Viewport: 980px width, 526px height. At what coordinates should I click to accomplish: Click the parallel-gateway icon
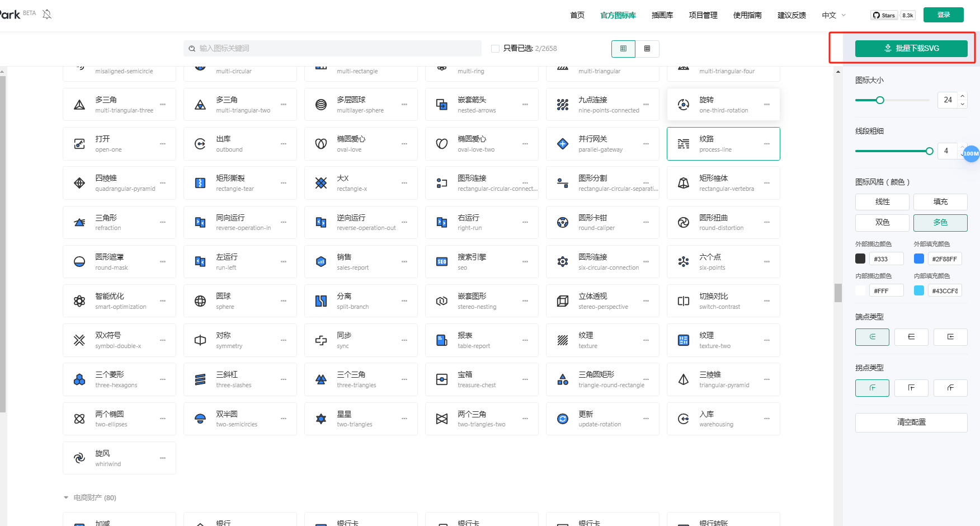point(602,144)
